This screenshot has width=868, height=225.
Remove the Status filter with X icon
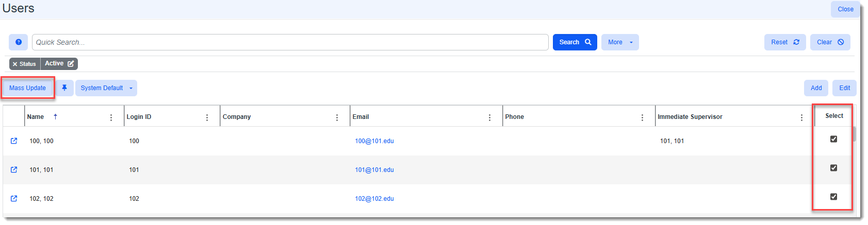[x=15, y=64]
